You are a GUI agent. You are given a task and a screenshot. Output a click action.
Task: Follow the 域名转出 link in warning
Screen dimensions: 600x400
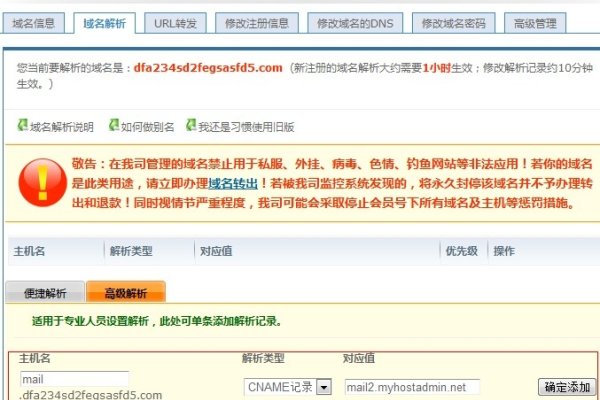[x=233, y=184]
